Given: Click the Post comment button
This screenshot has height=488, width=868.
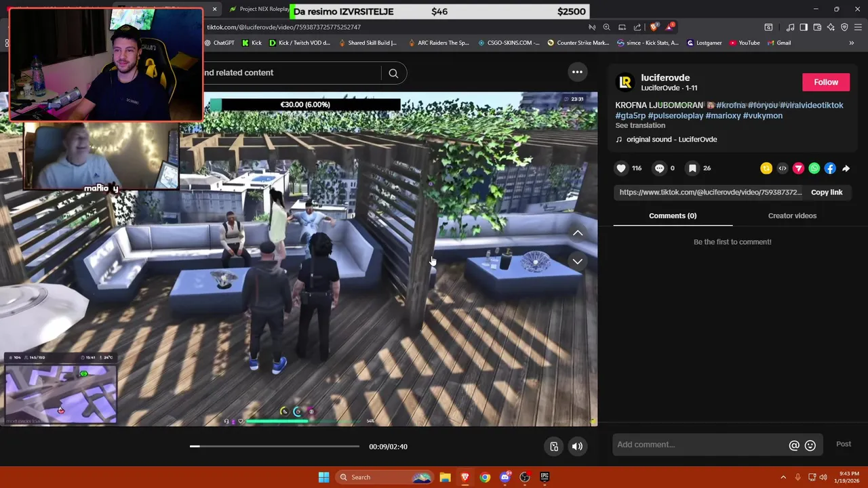Looking at the screenshot, I should (x=844, y=444).
